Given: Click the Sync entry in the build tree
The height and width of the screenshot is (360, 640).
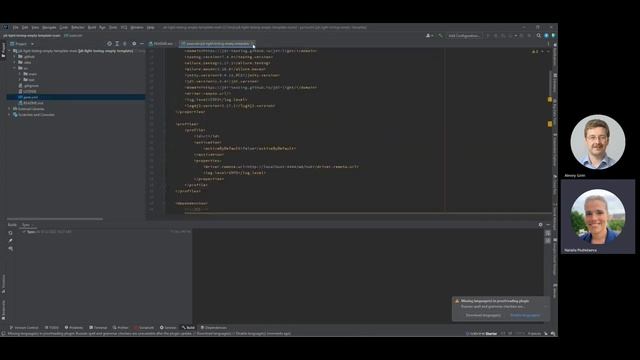Looking at the screenshot, I should point(31,232).
